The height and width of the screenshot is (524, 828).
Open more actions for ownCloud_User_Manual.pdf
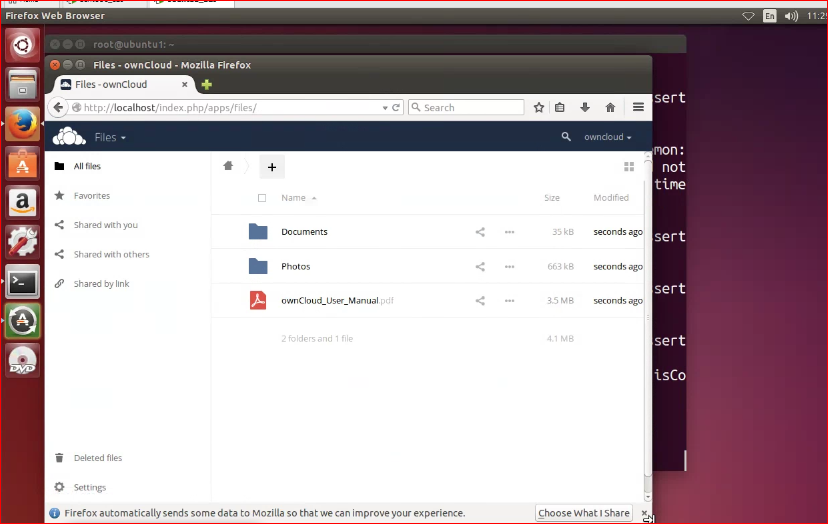[x=509, y=301]
